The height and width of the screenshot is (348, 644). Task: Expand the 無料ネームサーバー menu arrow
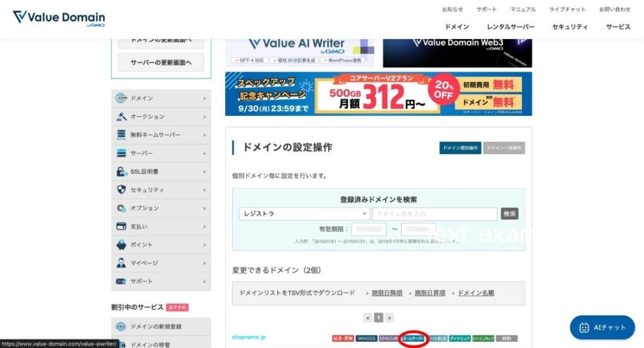(204, 135)
